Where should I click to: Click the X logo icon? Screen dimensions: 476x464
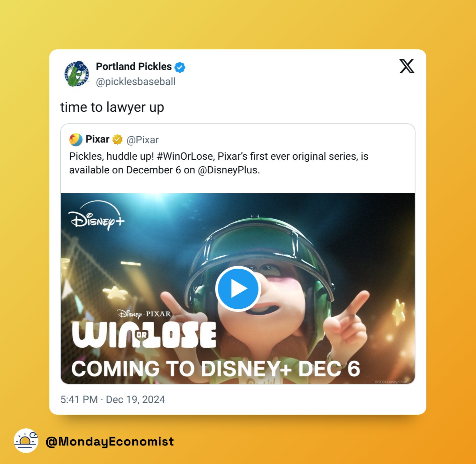tap(407, 66)
